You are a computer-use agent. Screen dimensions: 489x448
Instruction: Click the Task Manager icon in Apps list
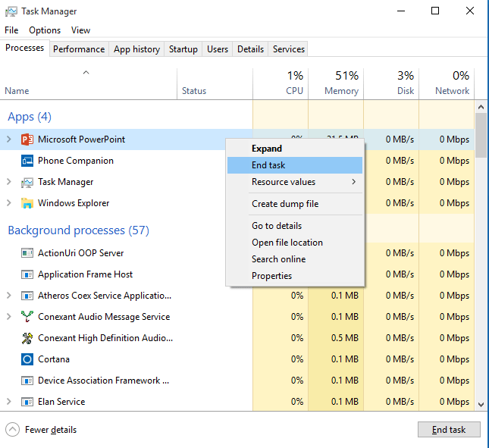(27, 182)
